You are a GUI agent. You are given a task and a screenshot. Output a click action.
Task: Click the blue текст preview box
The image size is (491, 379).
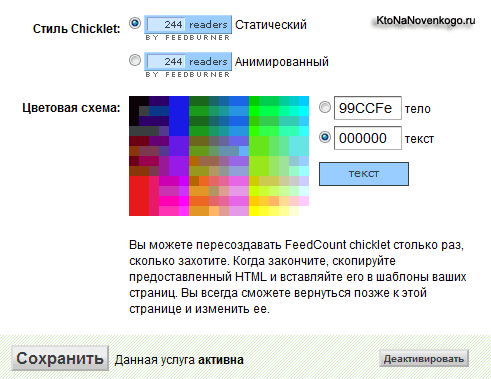pos(364,174)
